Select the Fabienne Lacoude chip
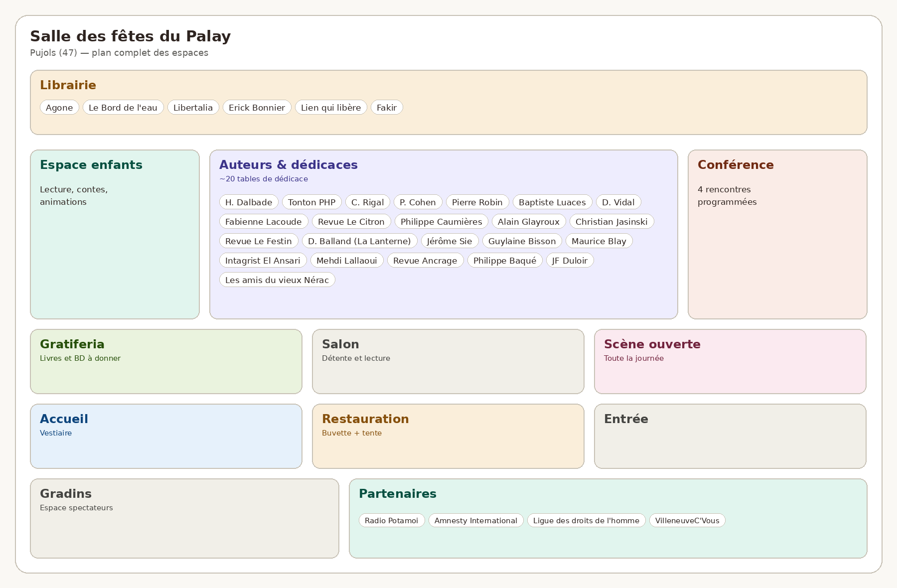 click(x=264, y=222)
